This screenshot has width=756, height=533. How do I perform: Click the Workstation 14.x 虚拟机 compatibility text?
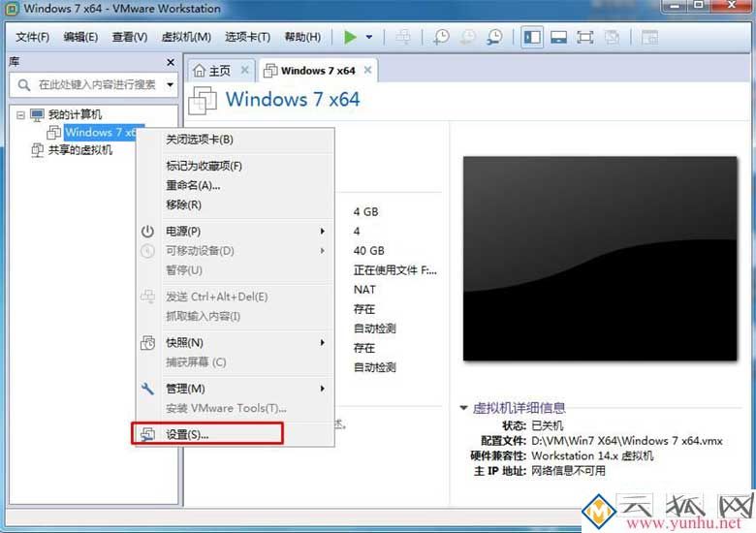592,455
